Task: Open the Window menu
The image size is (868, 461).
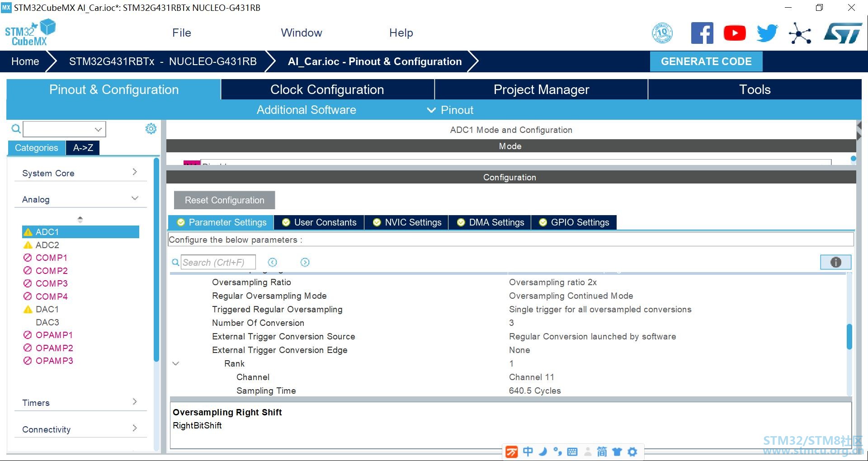Action: click(x=302, y=33)
